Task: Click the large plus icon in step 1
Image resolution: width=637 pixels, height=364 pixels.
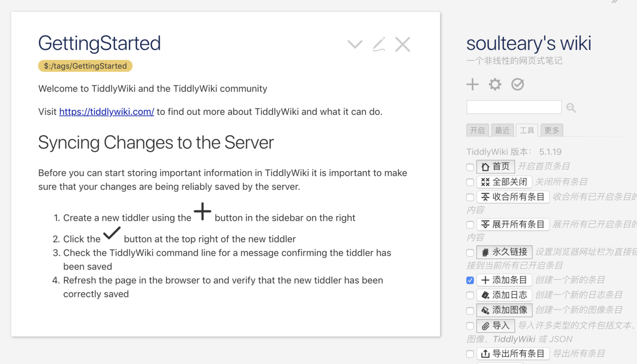Action: (203, 211)
